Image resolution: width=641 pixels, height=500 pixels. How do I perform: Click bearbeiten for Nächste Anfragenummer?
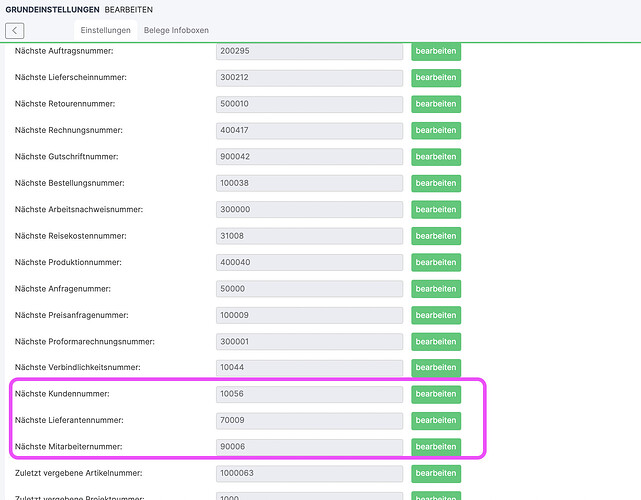coord(436,289)
